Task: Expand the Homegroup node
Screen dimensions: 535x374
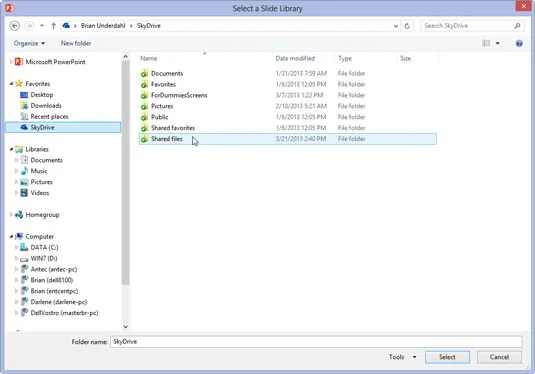Action: click(x=11, y=215)
